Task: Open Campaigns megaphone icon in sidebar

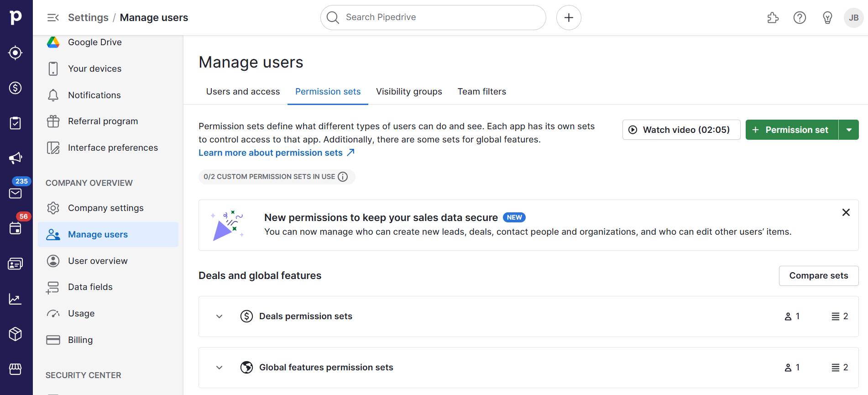Action: (16, 158)
